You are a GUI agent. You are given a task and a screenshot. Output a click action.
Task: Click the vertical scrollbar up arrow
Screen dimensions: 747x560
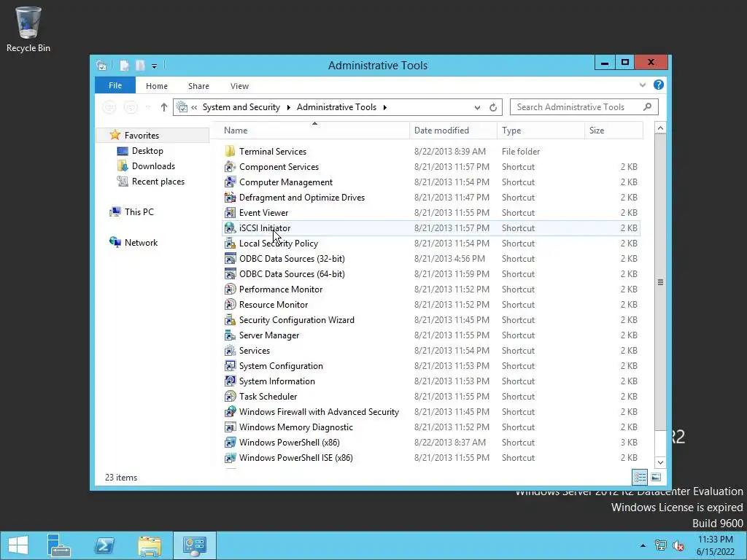[659, 128]
